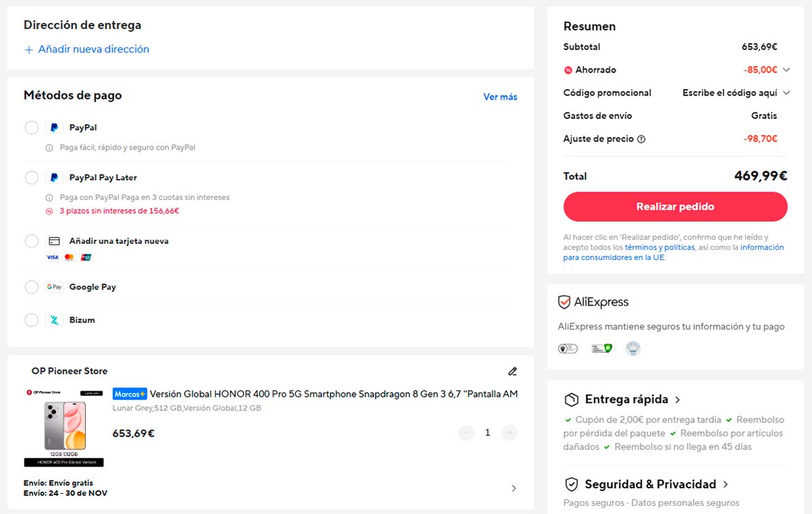Increase product quantity with plus button
Screen dimensions: 812x514
[x=510, y=432]
